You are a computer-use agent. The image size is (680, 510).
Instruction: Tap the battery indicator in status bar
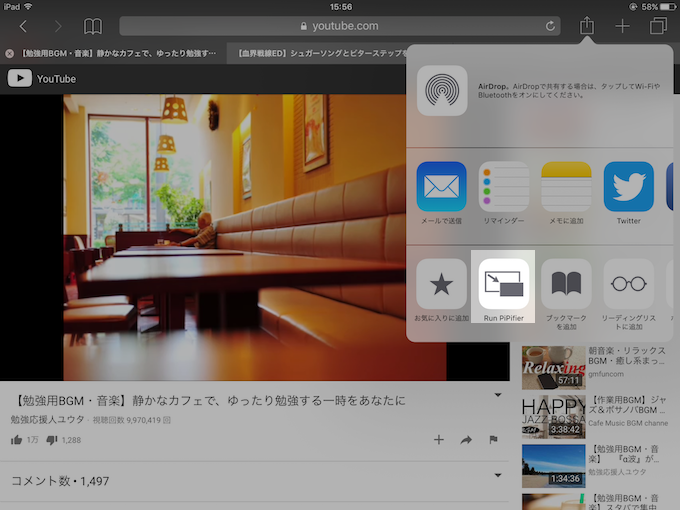pos(667,7)
